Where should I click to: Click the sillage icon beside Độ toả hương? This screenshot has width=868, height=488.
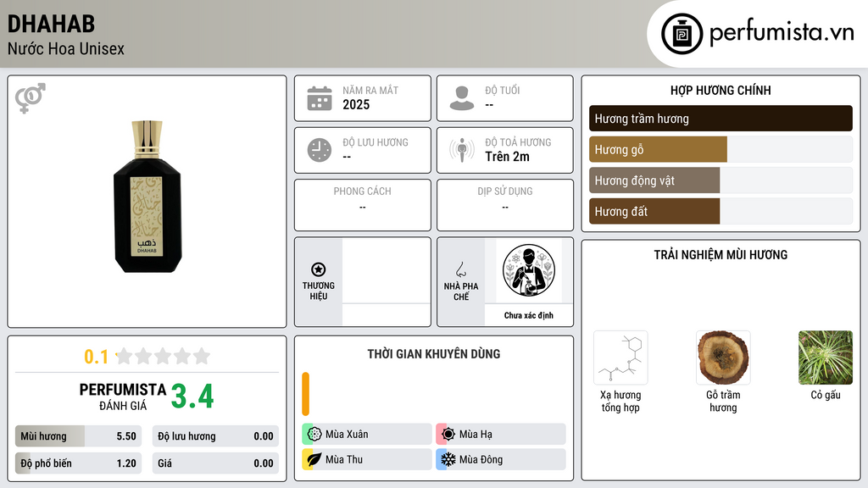click(462, 150)
